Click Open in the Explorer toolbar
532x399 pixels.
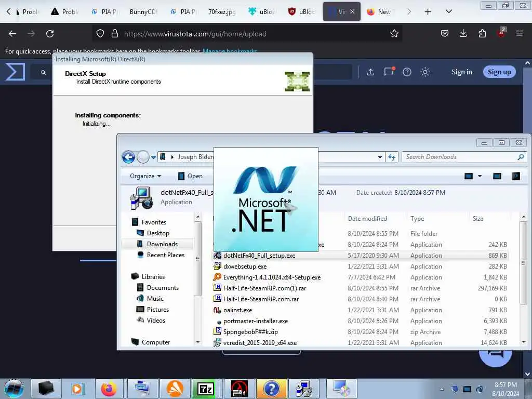click(190, 176)
